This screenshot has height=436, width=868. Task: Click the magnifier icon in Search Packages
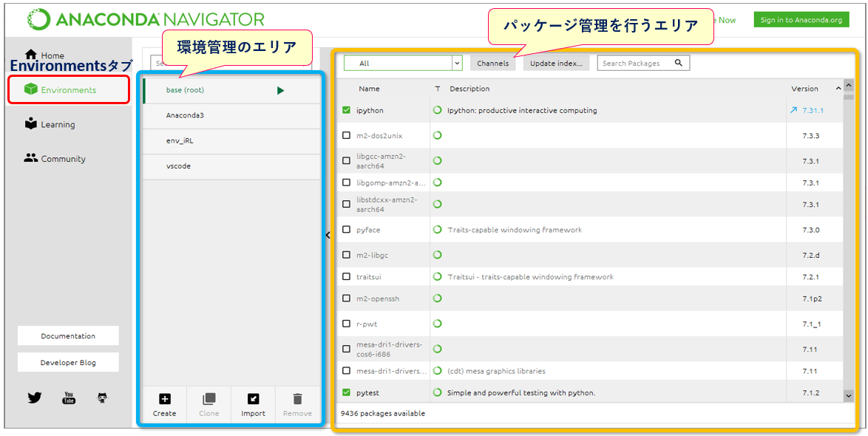coord(679,63)
